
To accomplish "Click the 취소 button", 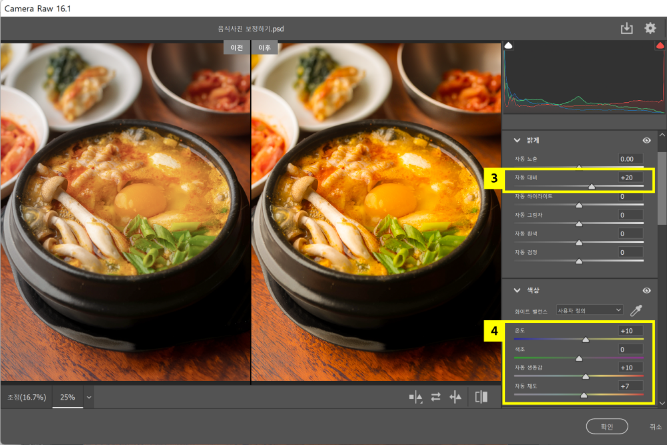I will coord(655,427).
